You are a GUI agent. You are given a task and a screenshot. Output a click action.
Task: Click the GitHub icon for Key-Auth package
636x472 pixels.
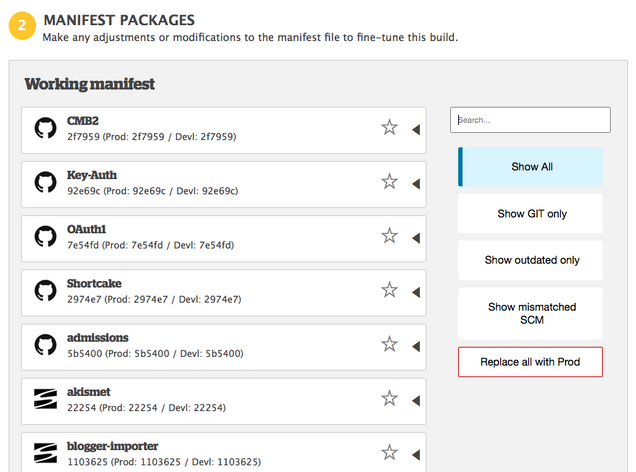(45, 182)
